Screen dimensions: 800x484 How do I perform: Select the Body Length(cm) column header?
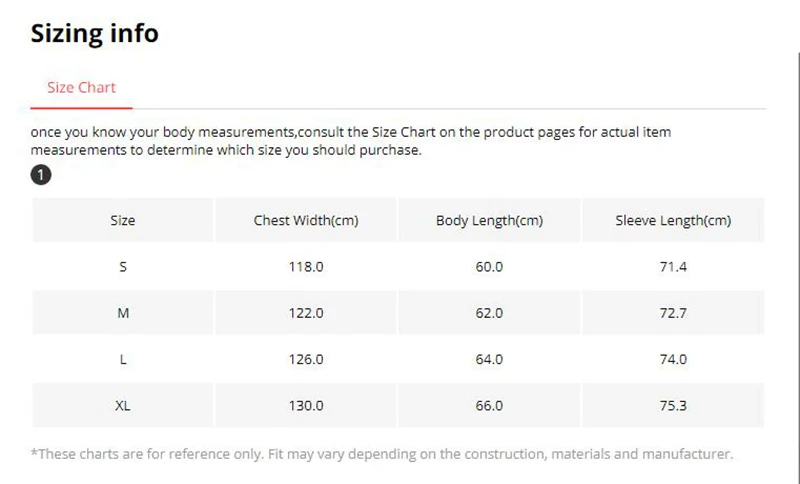click(x=489, y=220)
